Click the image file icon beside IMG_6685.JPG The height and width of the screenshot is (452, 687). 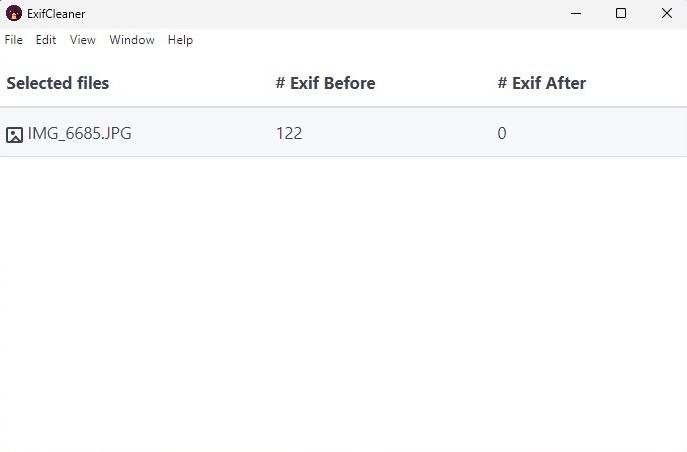pos(15,134)
